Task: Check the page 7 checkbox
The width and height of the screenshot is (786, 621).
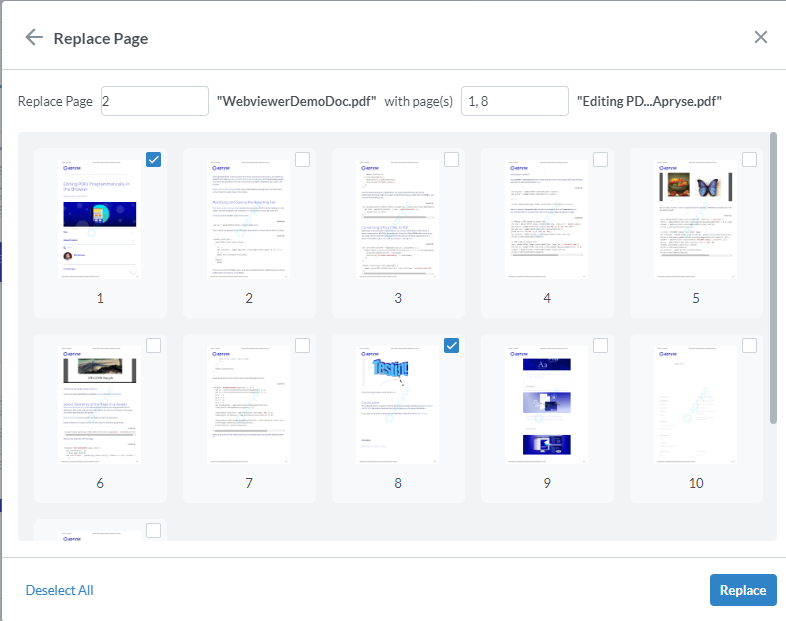Action: pyautogui.click(x=302, y=345)
